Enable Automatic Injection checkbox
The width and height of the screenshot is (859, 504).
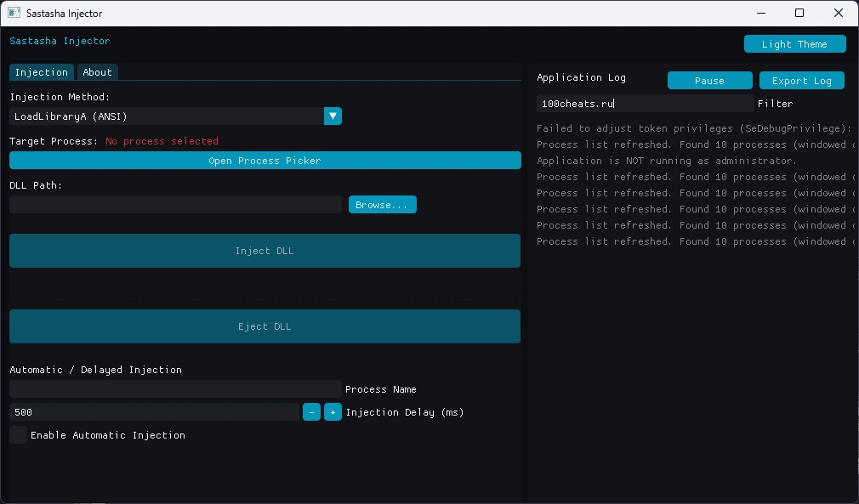(18, 435)
